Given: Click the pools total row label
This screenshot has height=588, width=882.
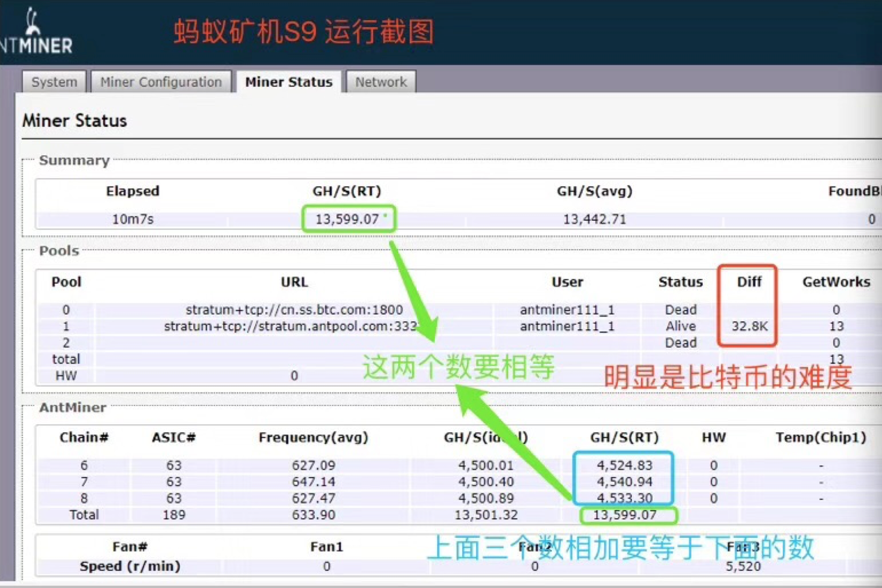Looking at the screenshot, I should pos(66,359).
